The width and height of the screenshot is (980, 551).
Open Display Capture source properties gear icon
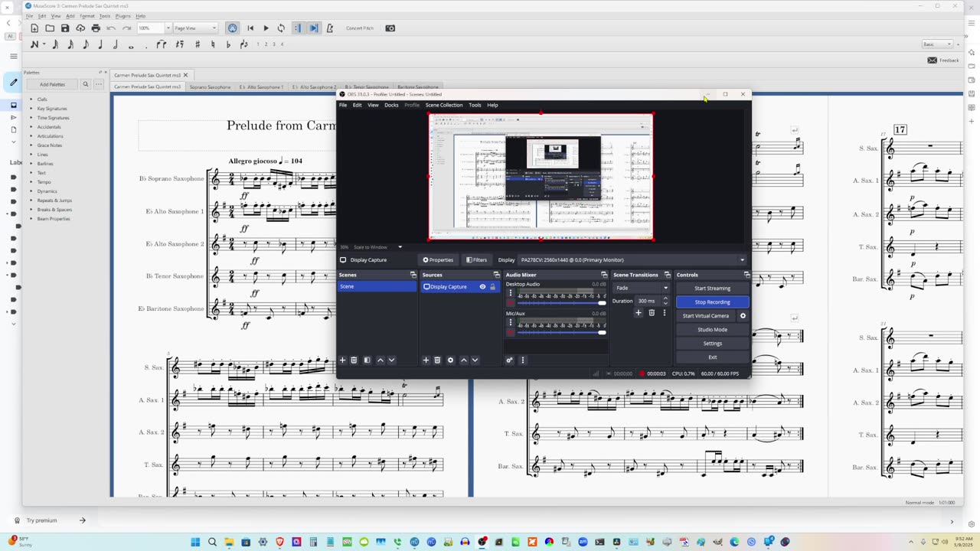pyautogui.click(x=450, y=360)
